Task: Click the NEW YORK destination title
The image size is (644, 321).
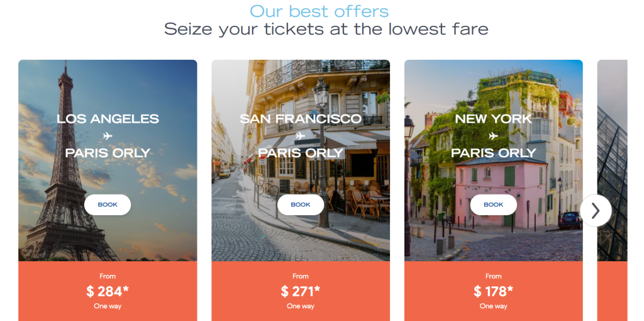Action: [x=494, y=119]
